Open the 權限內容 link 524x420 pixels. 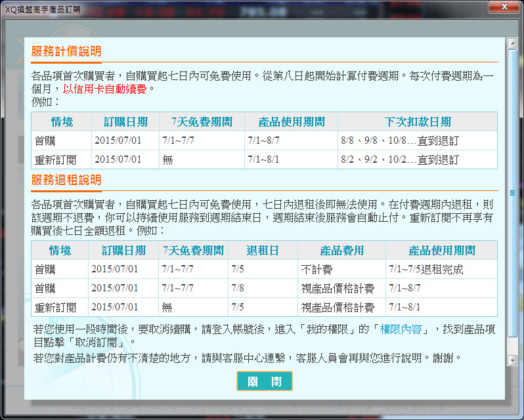pos(402,329)
